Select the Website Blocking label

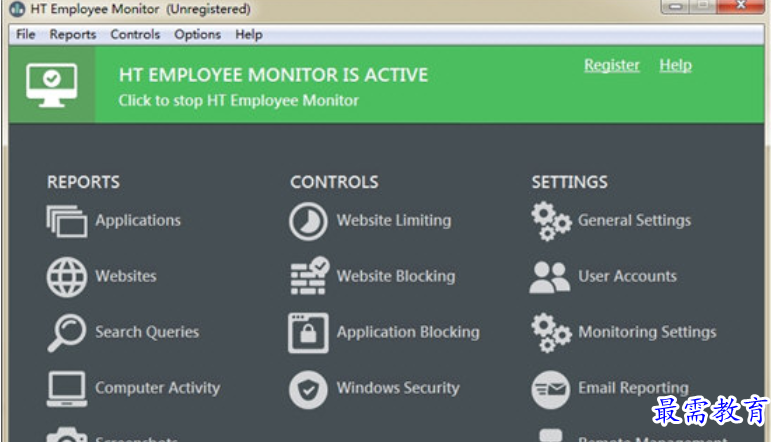[x=396, y=276]
